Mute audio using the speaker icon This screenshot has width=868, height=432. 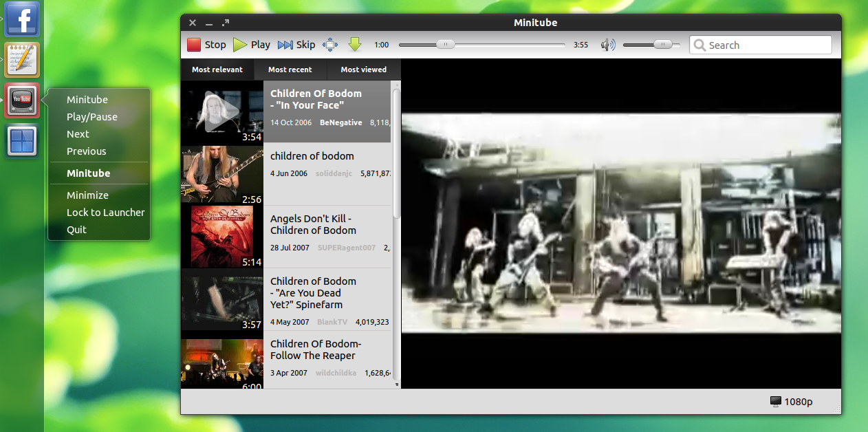pyautogui.click(x=607, y=45)
